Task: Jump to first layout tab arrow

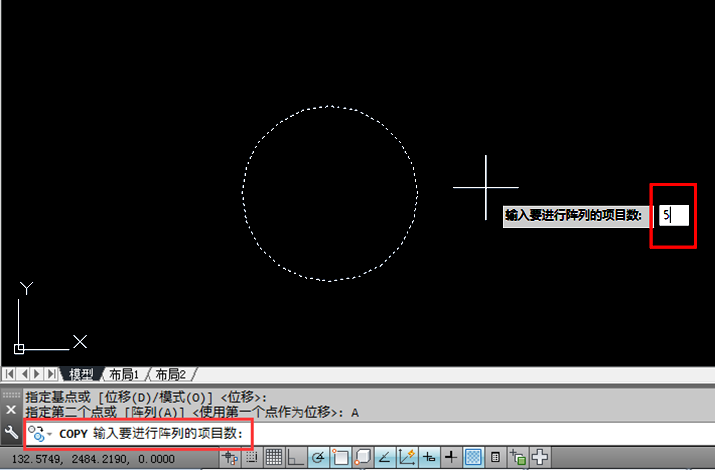Action: tap(9, 374)
